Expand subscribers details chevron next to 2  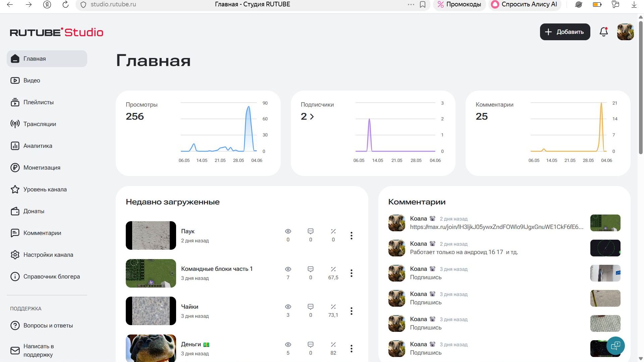pos(312,117)
